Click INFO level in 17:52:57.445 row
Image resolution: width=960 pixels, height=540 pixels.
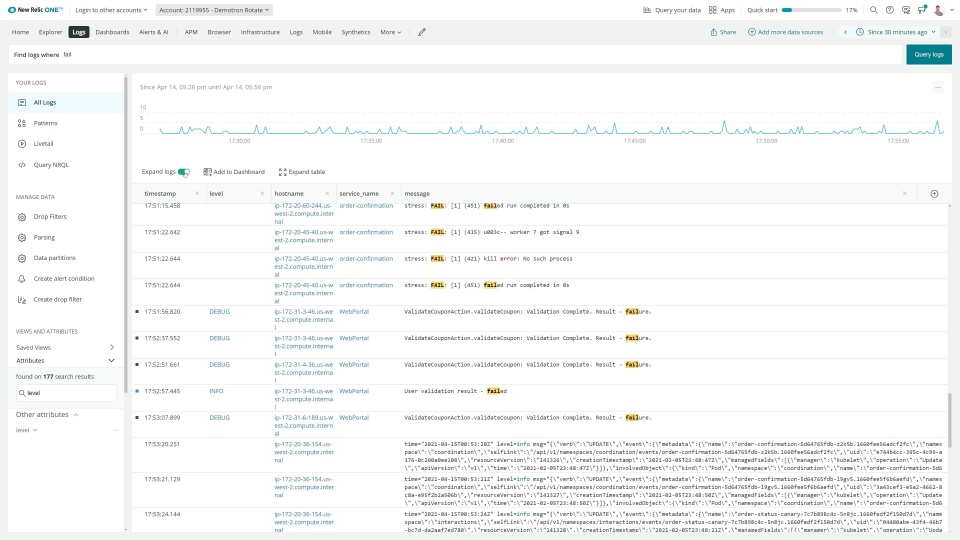pos(216,391)
